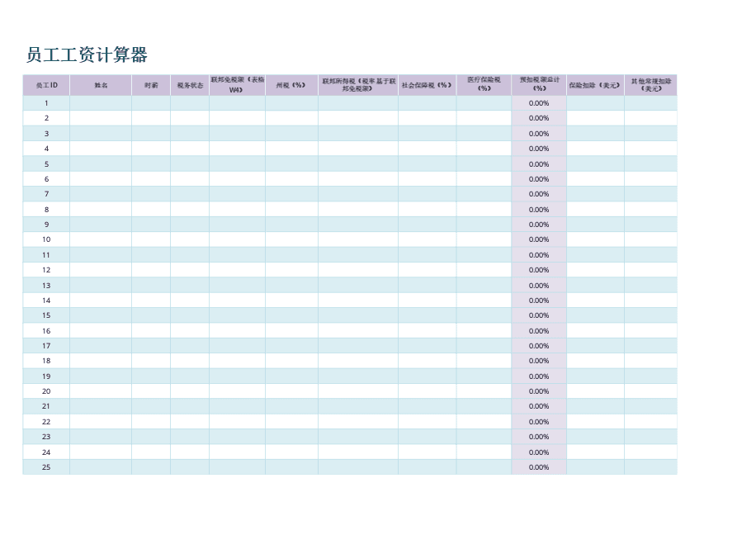Select the 保险扣除 cell for employee 21
The image size is (756, 535).
click(595, 406)
